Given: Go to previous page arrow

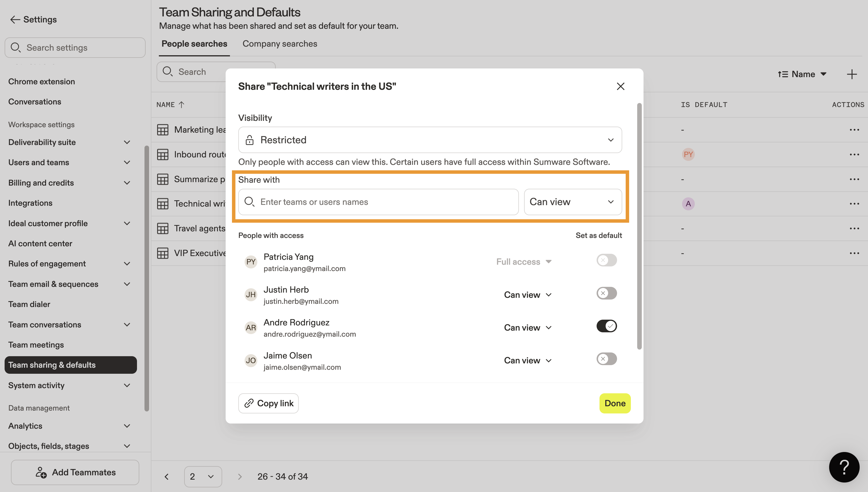Looking at the screenshot, I should pyautogui.click(x=167, y=476).
